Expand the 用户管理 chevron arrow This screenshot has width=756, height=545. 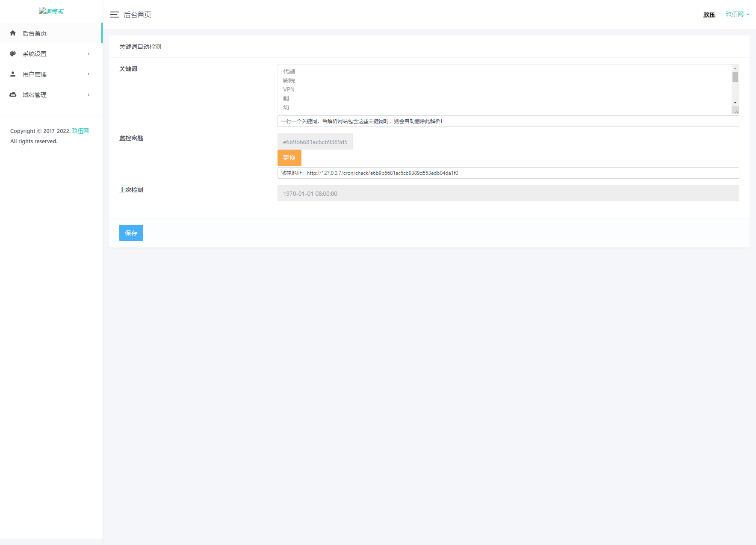(x=89, y=74)
